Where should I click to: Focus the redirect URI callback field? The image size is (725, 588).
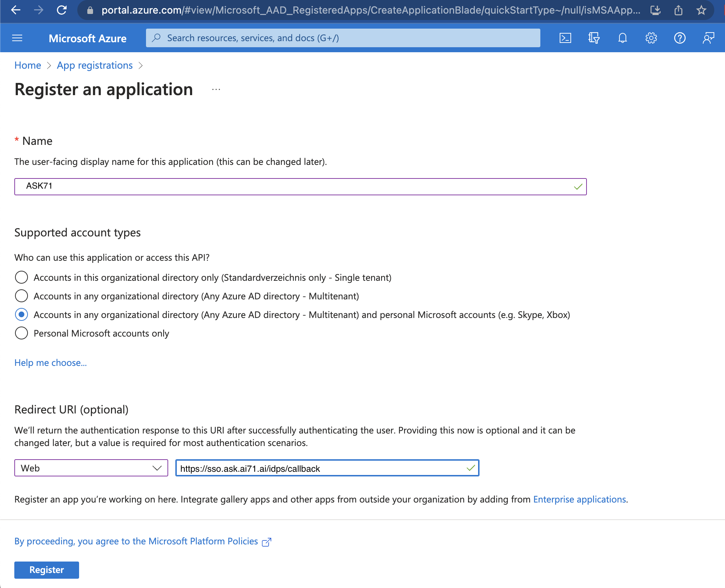coord(327,468)
